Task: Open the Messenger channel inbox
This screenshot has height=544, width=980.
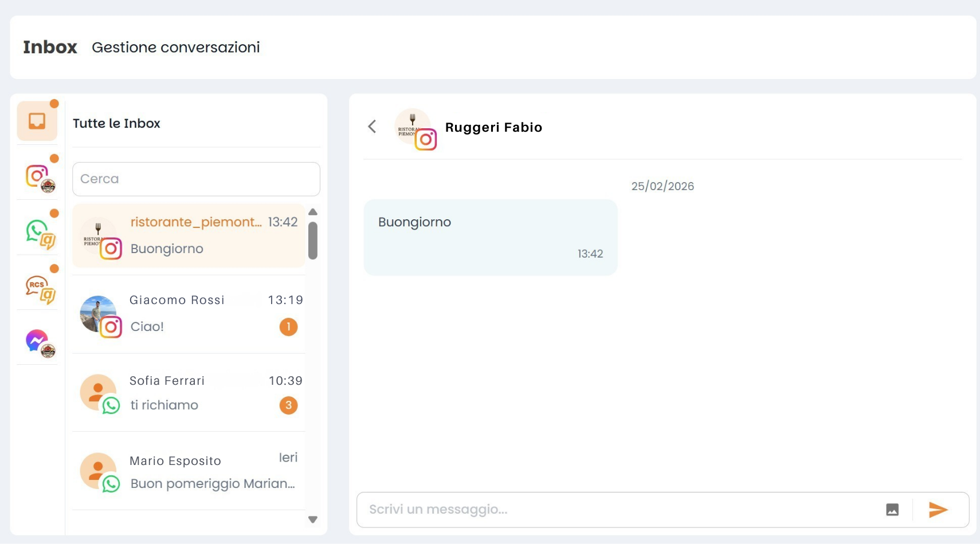Action: tap(37, 340)
